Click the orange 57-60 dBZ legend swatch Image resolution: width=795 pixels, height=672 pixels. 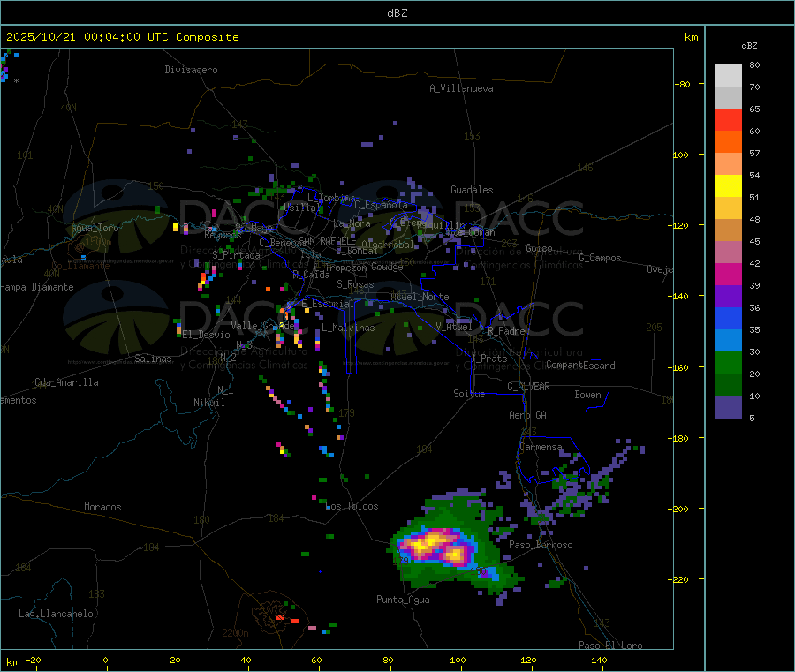(x=728, y=142)
